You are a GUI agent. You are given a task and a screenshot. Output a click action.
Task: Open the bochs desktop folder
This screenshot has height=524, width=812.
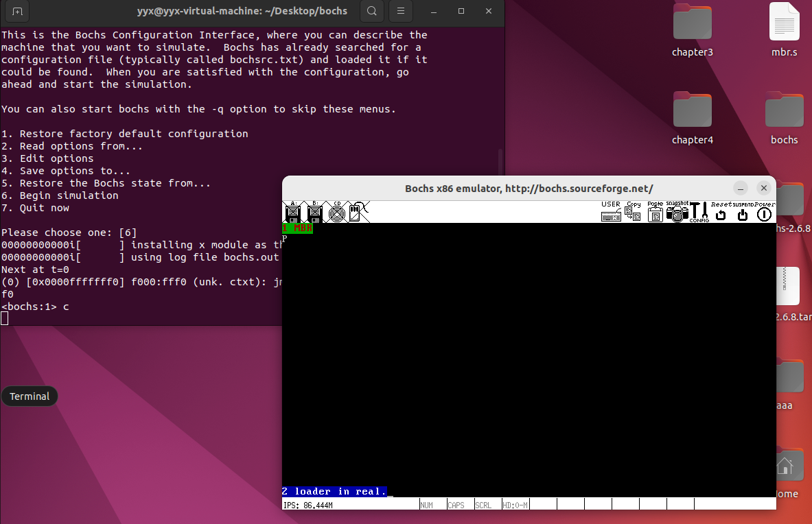pos(784,119)
